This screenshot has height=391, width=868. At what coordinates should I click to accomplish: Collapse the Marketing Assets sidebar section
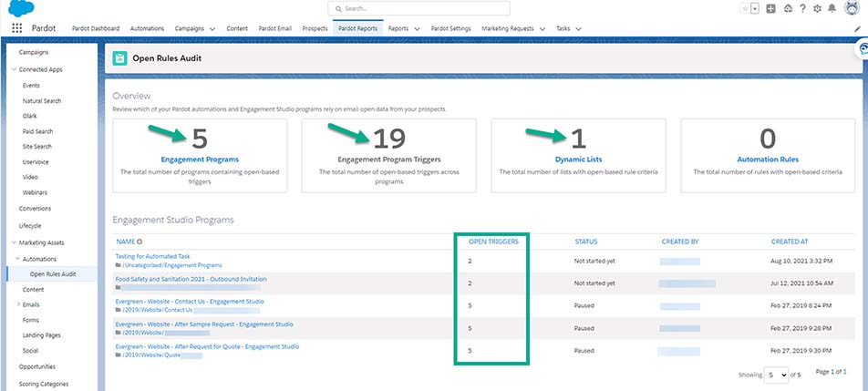(x=14, y=242)
